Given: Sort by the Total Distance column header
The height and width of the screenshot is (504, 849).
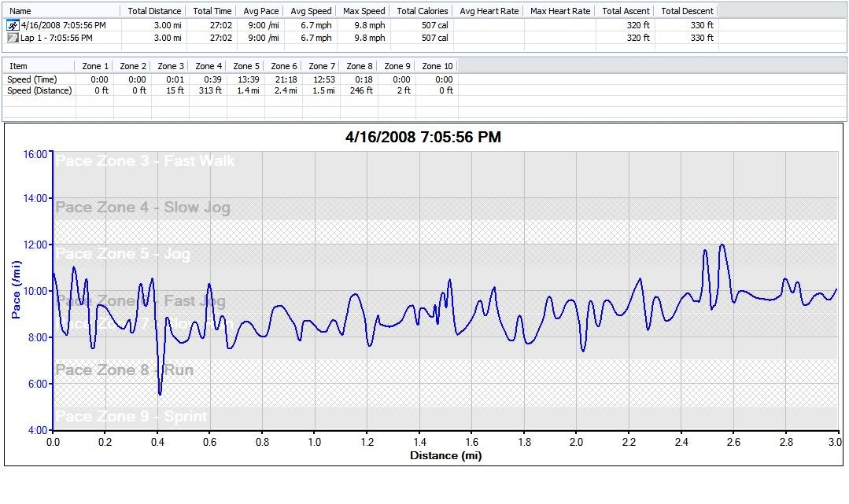Looking at the screenshot, I should (x=154, y=11).
